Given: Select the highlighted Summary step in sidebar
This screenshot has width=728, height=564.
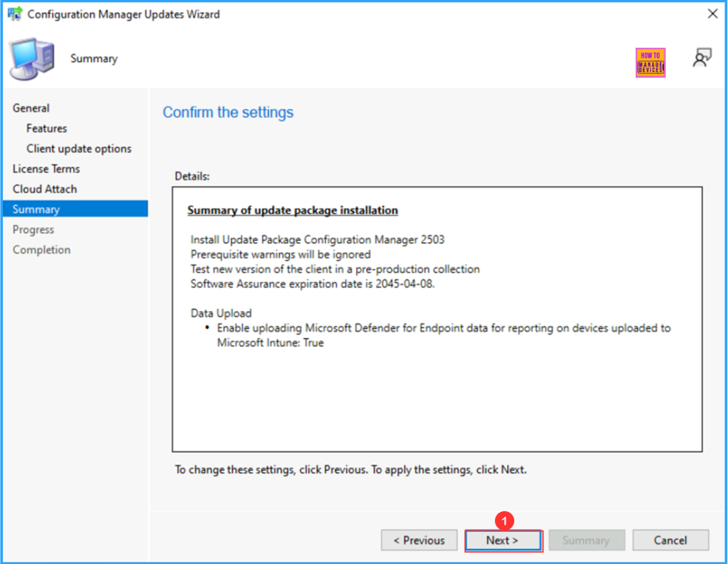Looking at the screenshot, I should point(36,209).
